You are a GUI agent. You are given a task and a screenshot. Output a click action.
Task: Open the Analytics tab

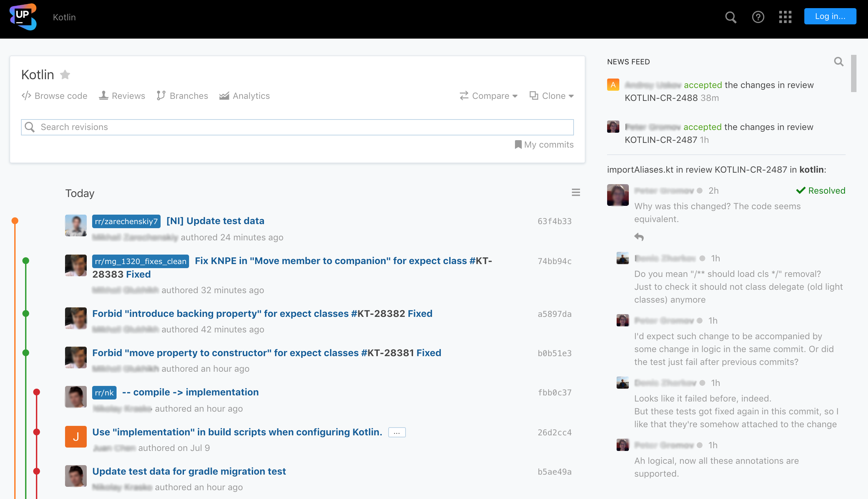[245, 95]
